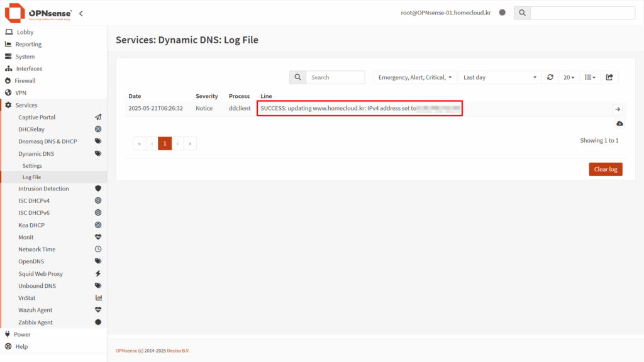Screen dimensions: 644x362
Task: Open the Last day time range dropdown
Action: point(499,77)
